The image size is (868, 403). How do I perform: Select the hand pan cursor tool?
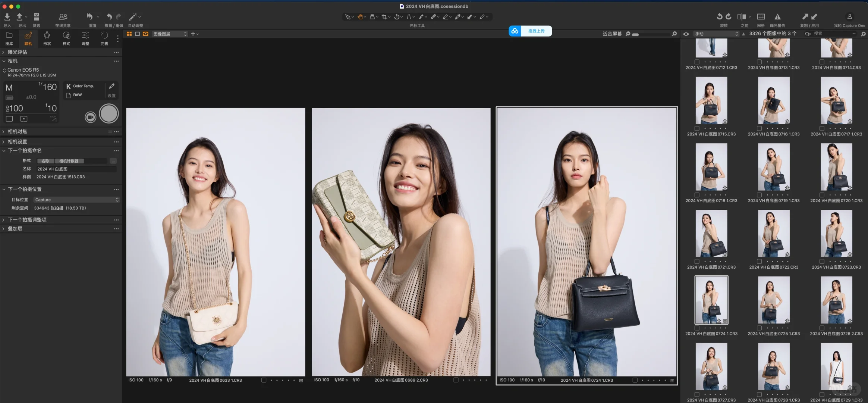coord(360,17)
